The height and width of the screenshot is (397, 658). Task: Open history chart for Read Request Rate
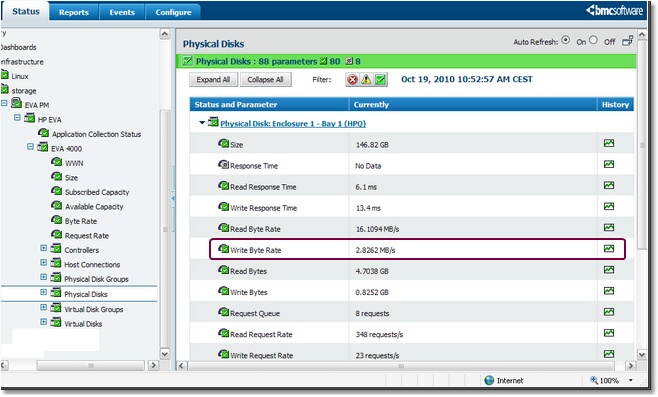(x=609, y=332)
